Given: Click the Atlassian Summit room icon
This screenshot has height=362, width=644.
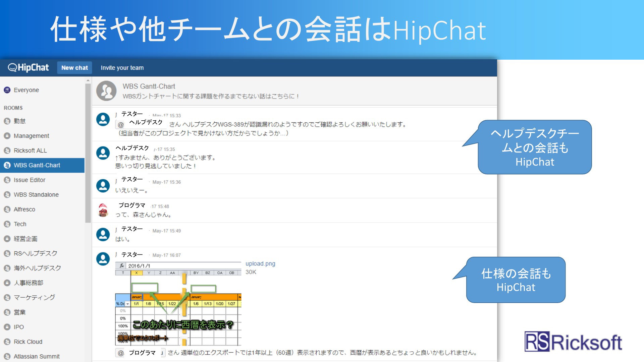Looking at the screenshot, I should [7, 356].
